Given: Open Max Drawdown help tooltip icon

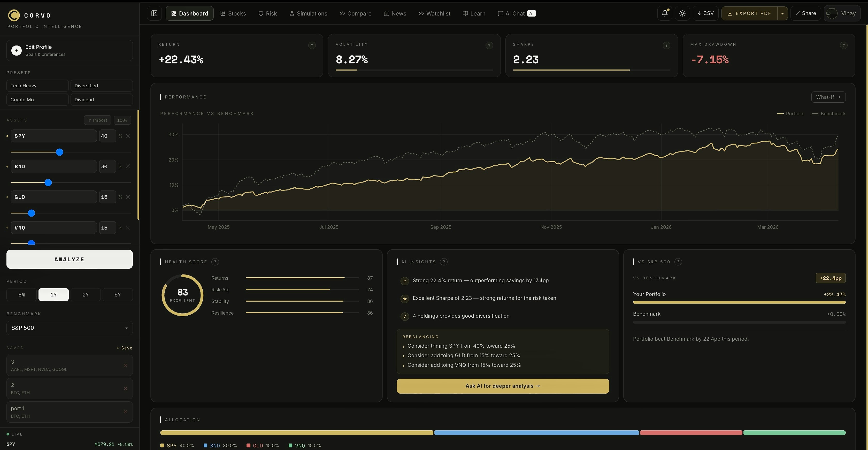Looking at the screenshot, I should point(843,45).
